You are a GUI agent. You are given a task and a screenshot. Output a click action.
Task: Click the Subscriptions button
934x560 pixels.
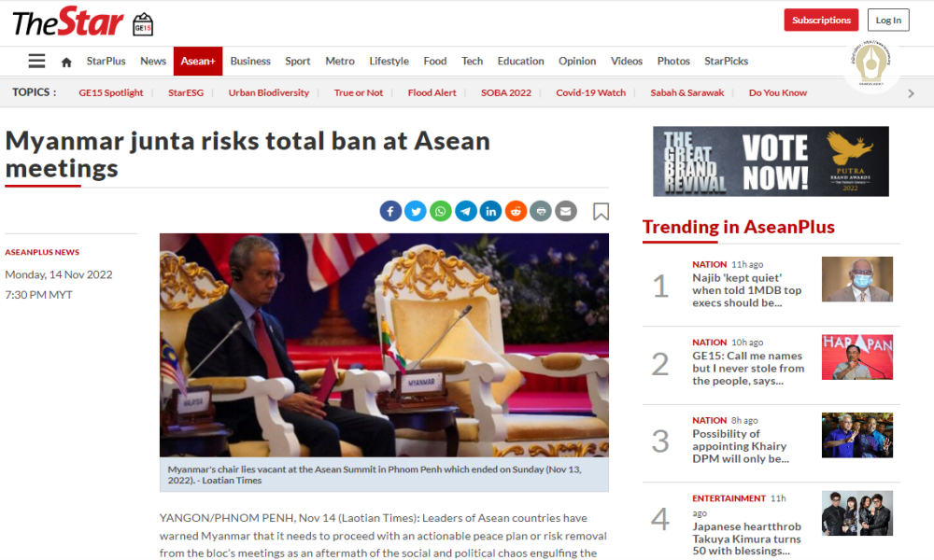pos(821,20)
